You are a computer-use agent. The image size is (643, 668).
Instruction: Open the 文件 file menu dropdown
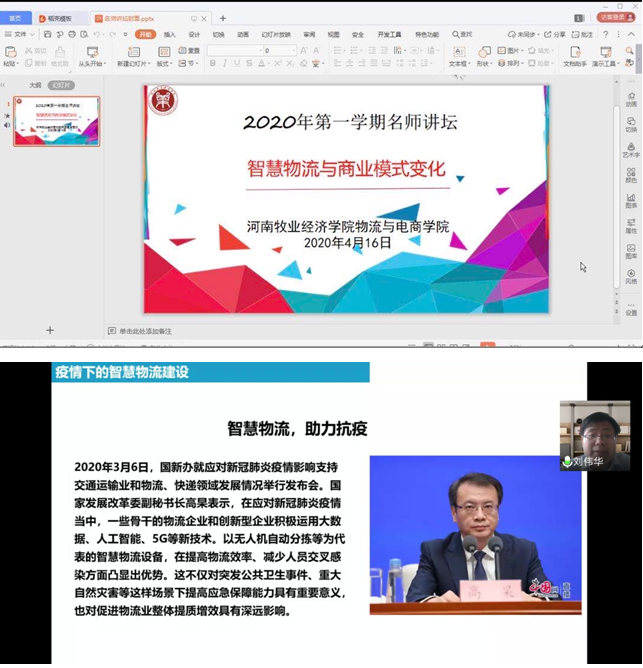click(18, 34)
